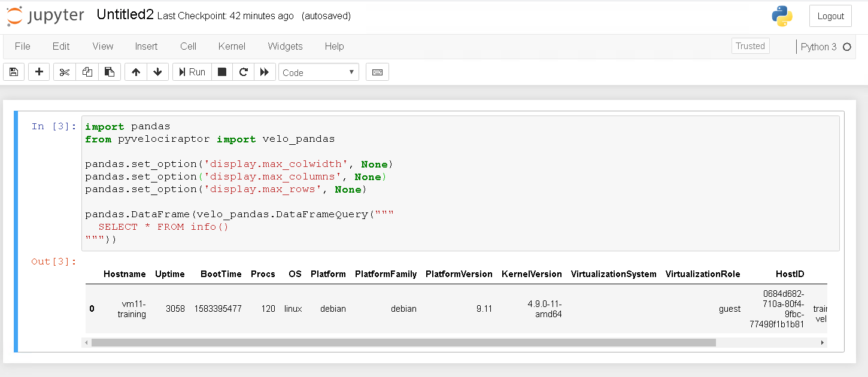Cut selected cells with scissors icon
Image resolution: width=868 pixels, height=377 pixels.
65,72
